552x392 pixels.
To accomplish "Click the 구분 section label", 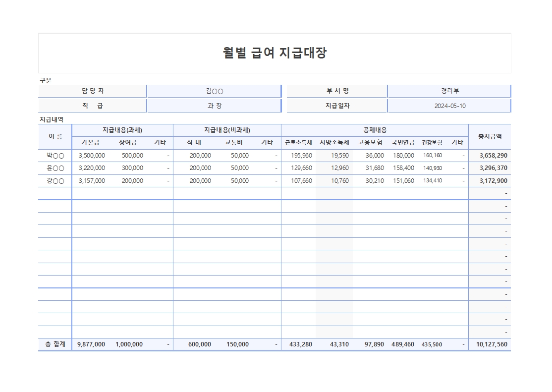I will point(46,80).
